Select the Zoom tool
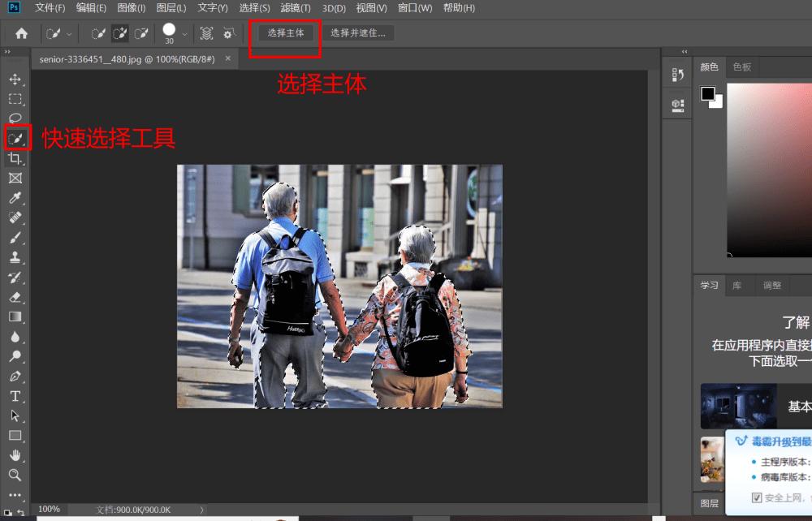Screen dimensions: 812x521 tap(15, 475)
